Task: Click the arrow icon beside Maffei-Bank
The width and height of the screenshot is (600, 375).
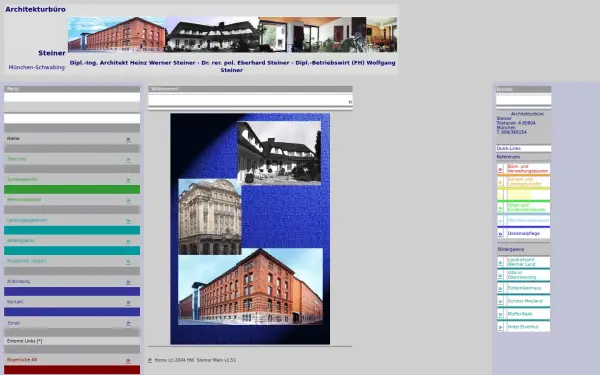Action: [500, 315]
